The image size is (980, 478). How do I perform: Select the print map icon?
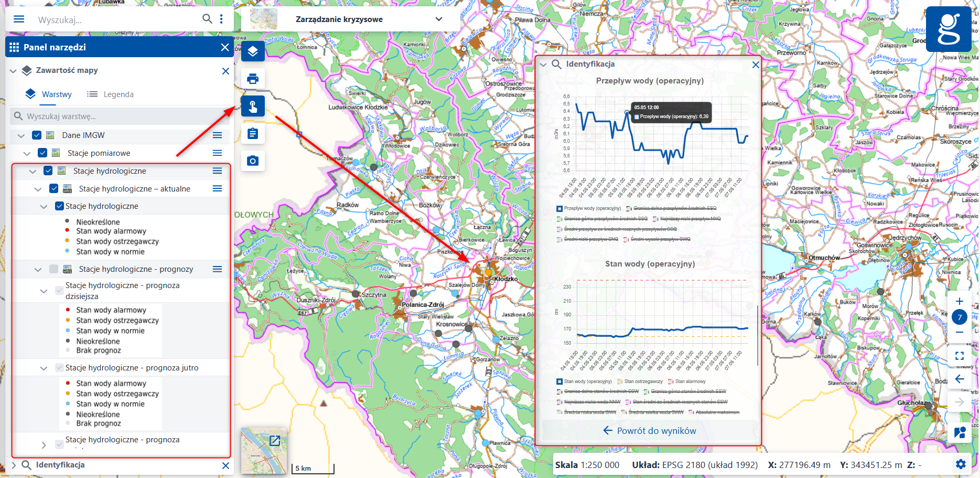253,79
